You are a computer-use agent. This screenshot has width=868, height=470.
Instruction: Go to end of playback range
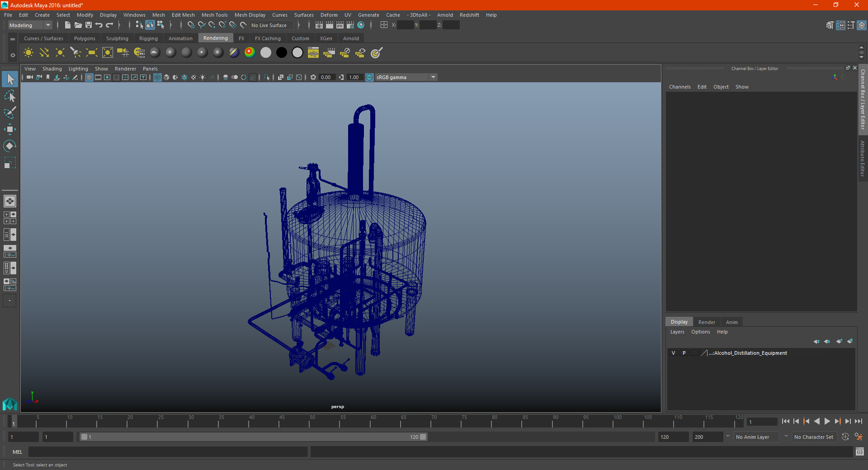click(858, 421)
